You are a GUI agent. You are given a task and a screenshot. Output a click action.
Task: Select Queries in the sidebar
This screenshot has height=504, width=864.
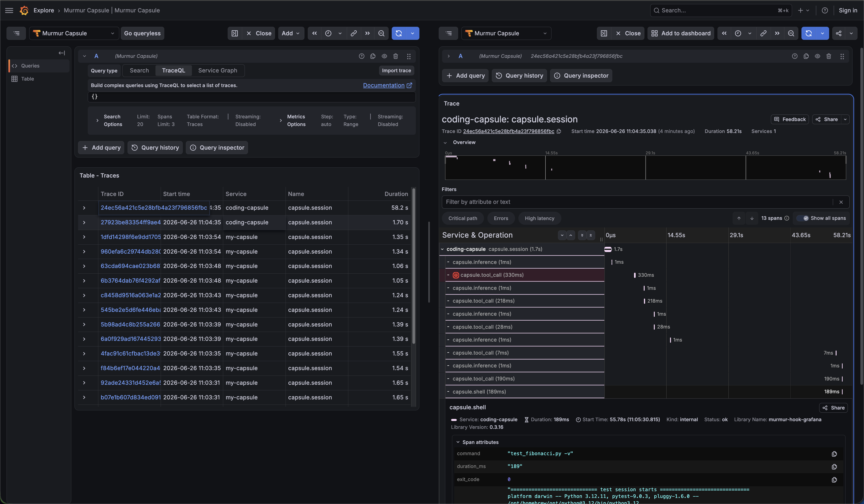pos(39,66)
